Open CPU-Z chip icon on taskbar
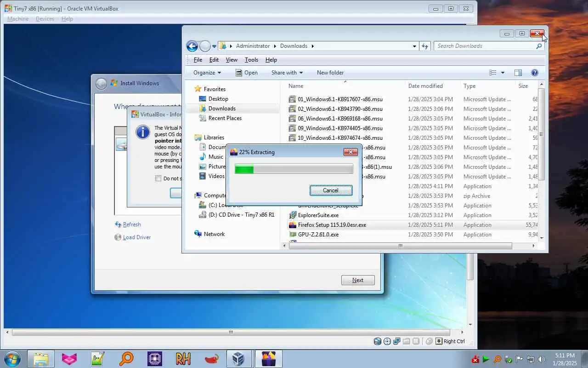The height and width of the screenshot is (368, 588). (154, 359)
